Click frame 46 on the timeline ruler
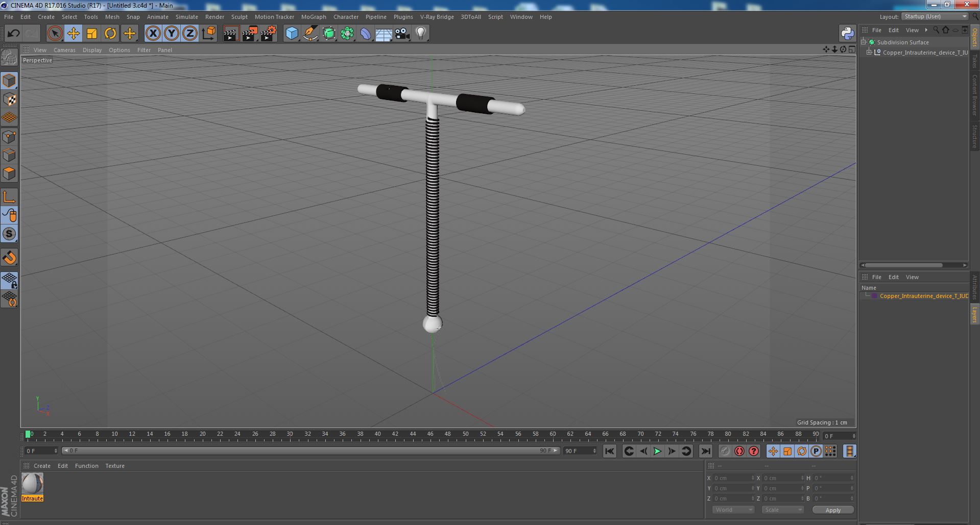This screenshot has height=525, width=980. pos(430,434)
